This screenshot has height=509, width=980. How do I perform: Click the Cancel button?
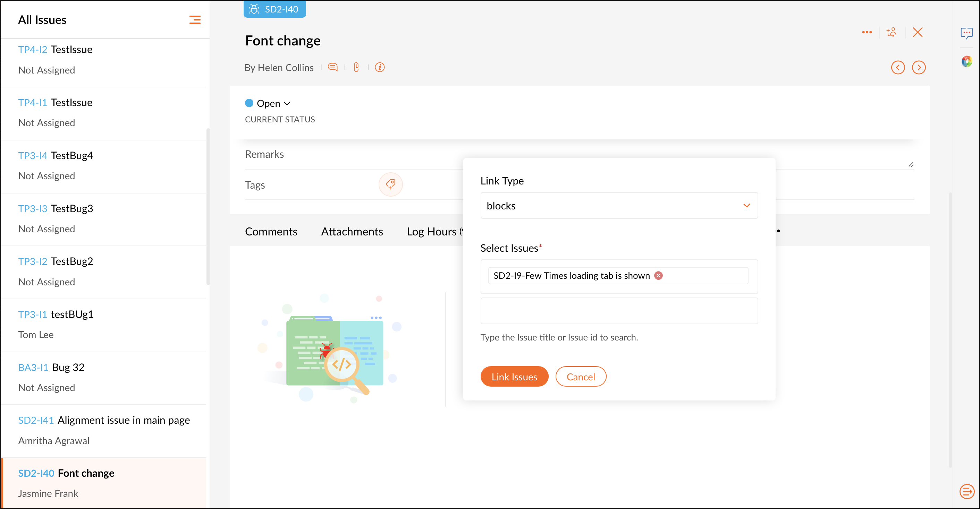click(581, 377)
